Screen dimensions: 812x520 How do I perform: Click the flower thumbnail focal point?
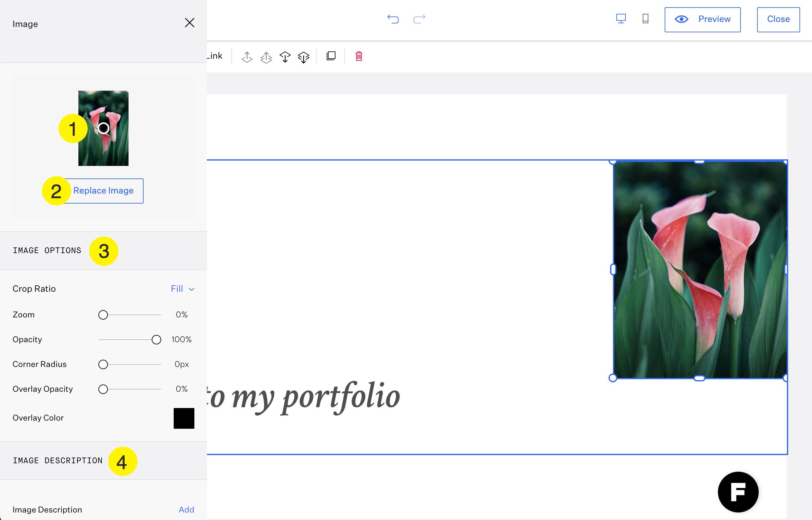coord(103,128)
